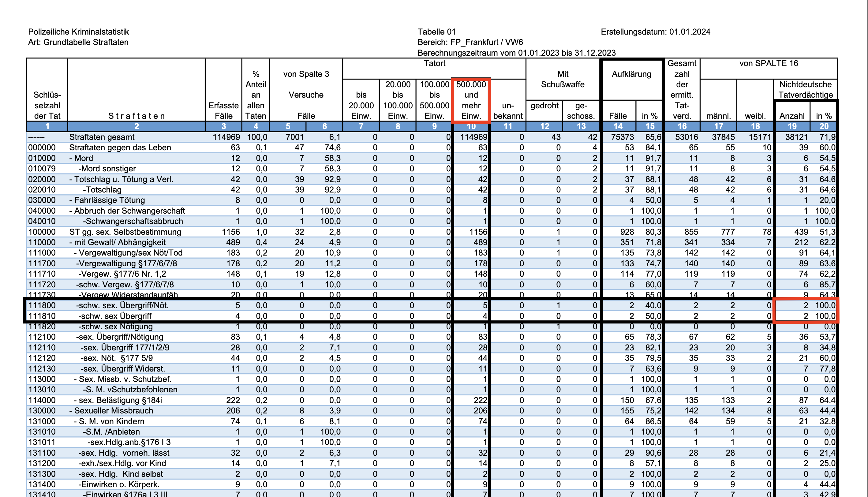The height and width of the screenshot is (497, 868).
Task: Click 'ST gg. sex. Selbstbestimmung' label
Action: 125,232
